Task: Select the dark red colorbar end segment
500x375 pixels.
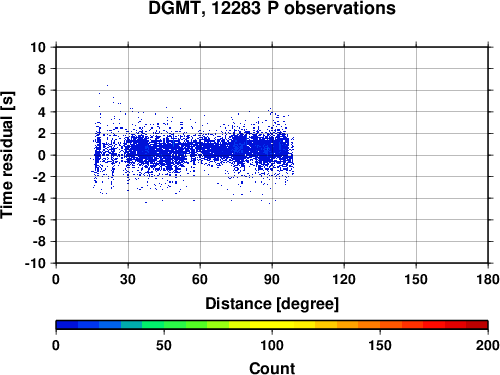Action: pyautogui.click(x=477, y=325)
